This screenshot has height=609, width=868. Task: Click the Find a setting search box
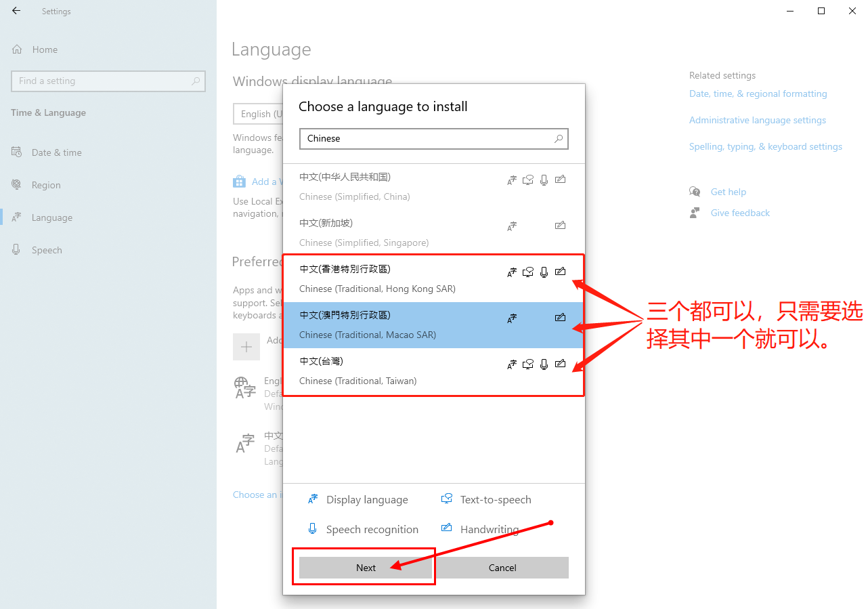108,81
